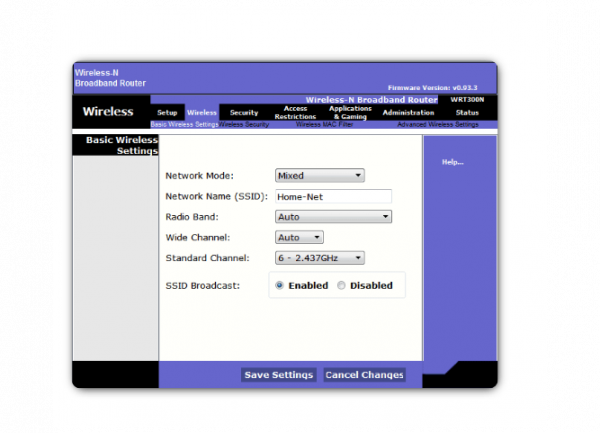Select Enabled for SSID Broadcast
The image size is (600, 433).
click(x=280, y=286)
